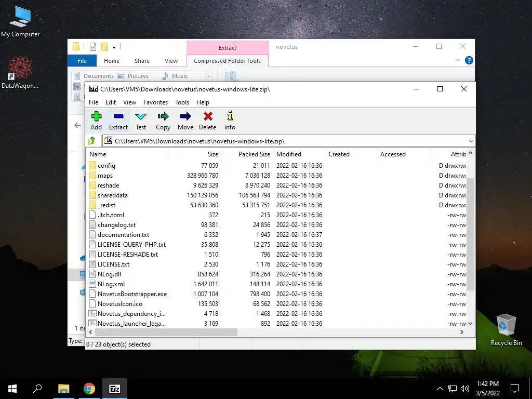Select the maps folder
The height and width of the screenshot is (399, 532).
tap(105, 176)
